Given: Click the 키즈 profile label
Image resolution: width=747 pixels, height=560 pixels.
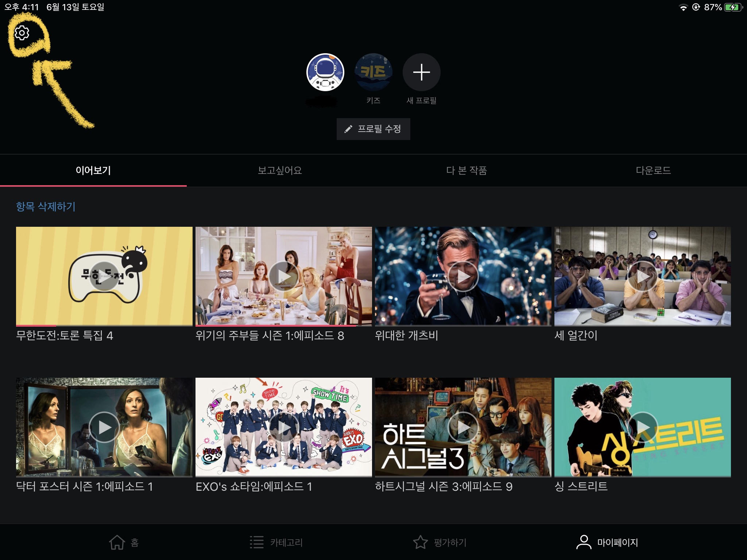Looking at the screenshot, I should pyautogui.click(x=373, y=100).
